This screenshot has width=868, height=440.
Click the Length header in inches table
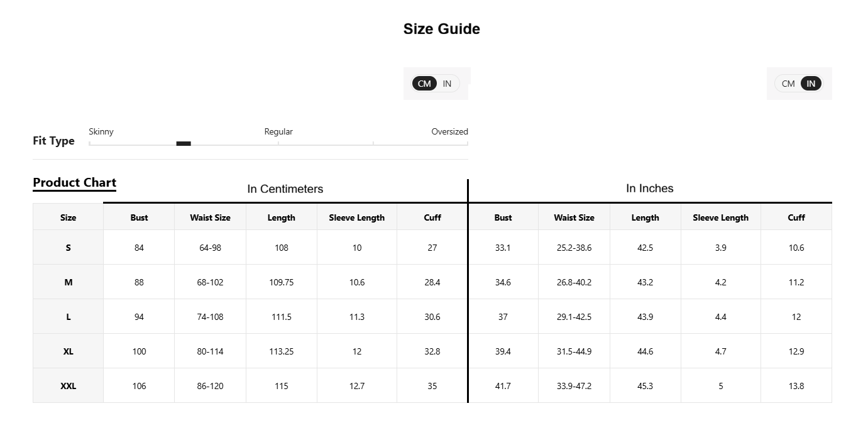point(645,217)
